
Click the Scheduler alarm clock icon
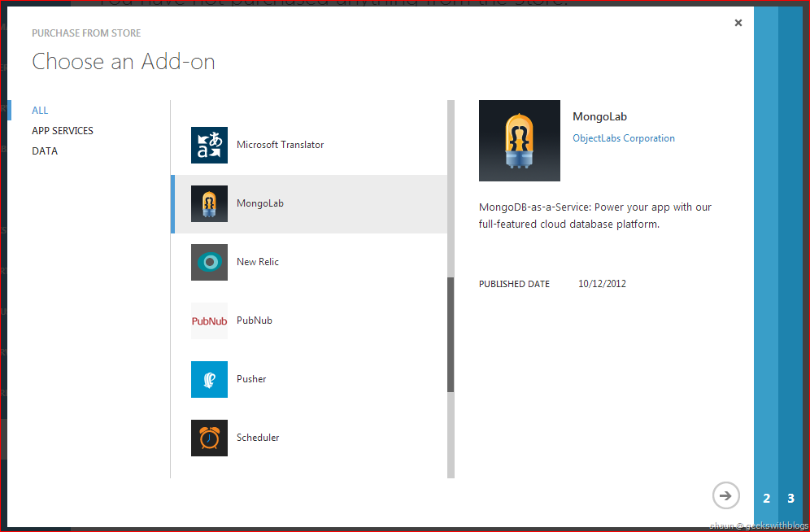click(x=209, y=438)
